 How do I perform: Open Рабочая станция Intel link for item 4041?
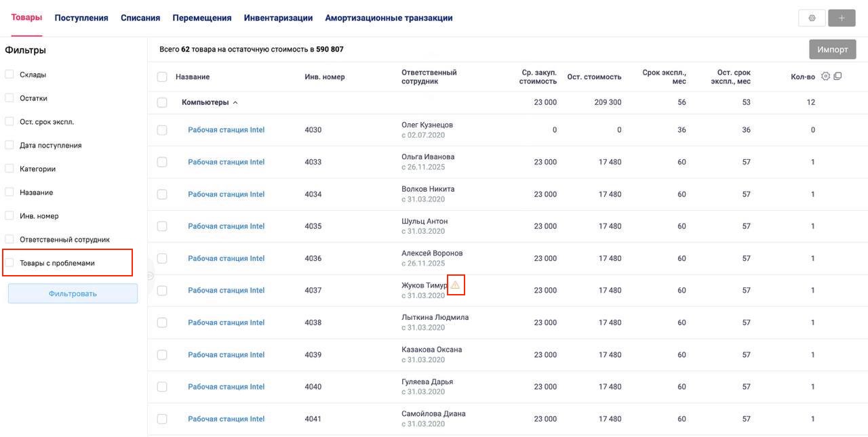click(x=226, y=419)
